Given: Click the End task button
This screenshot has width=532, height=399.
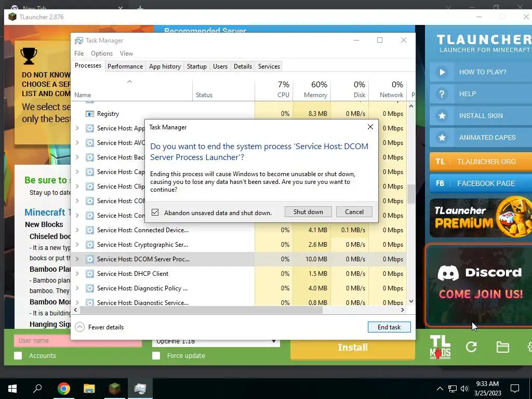Looking at the screenshot, I should point(389,327).
